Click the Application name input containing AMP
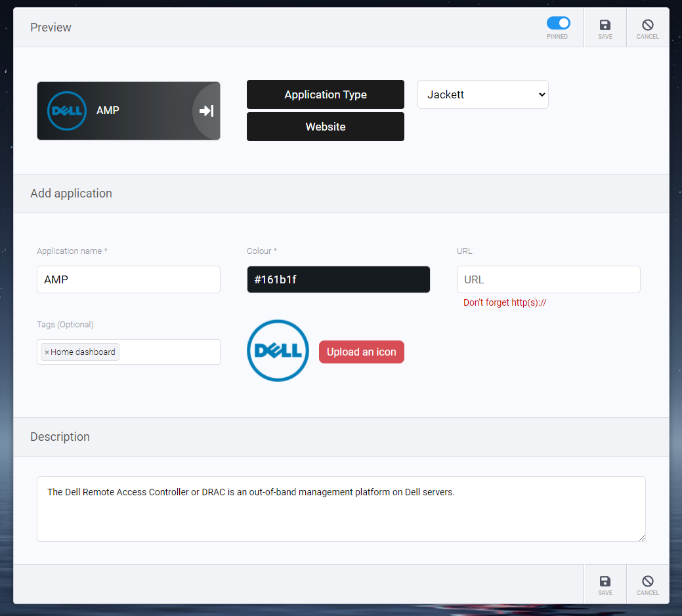The width and height of the screenshot is (682, 616). [x=128, y=279]
